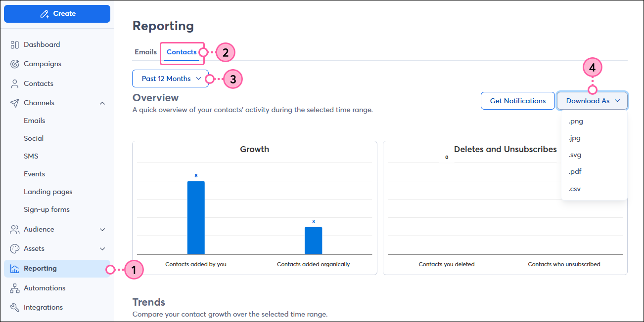Click the Create button
Viewport: 644px width, 322px height.
(x=57, y=13)
